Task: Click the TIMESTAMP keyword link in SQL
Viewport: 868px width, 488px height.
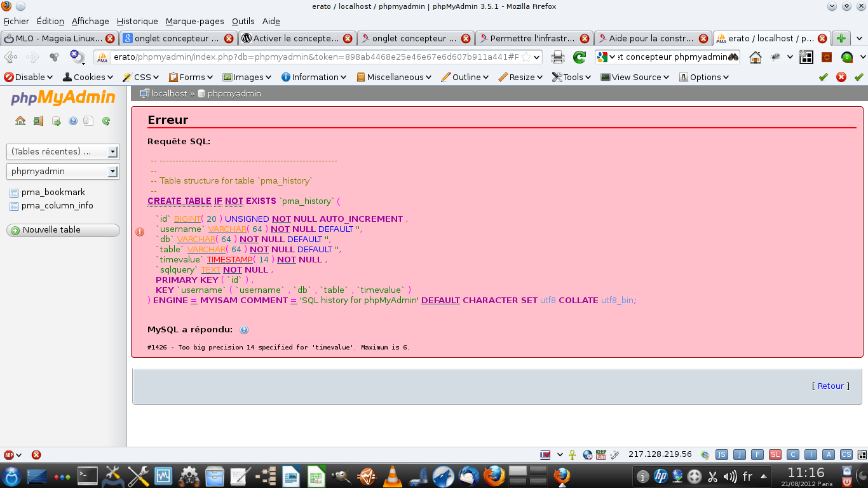Action: coord(229,259)
